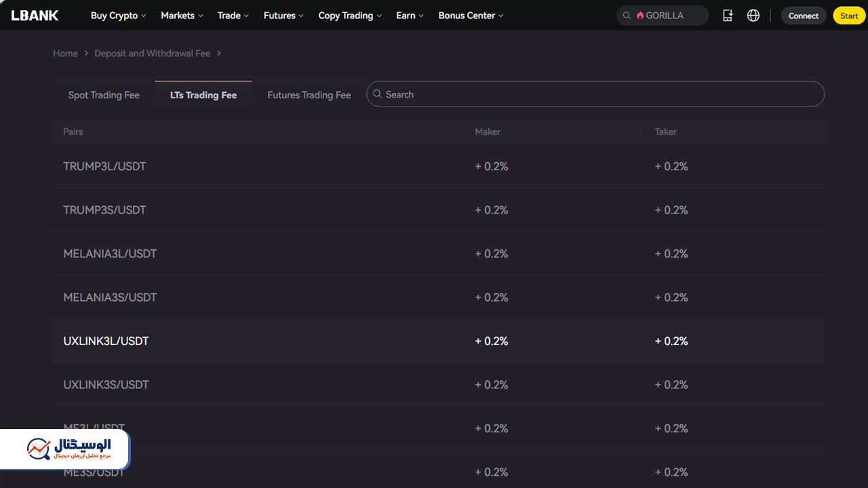The width and height of the screenshot is (868, 488).
Task: Click Taker fee of UXLINK3S/USDT
Action: (x=671, y=385)
